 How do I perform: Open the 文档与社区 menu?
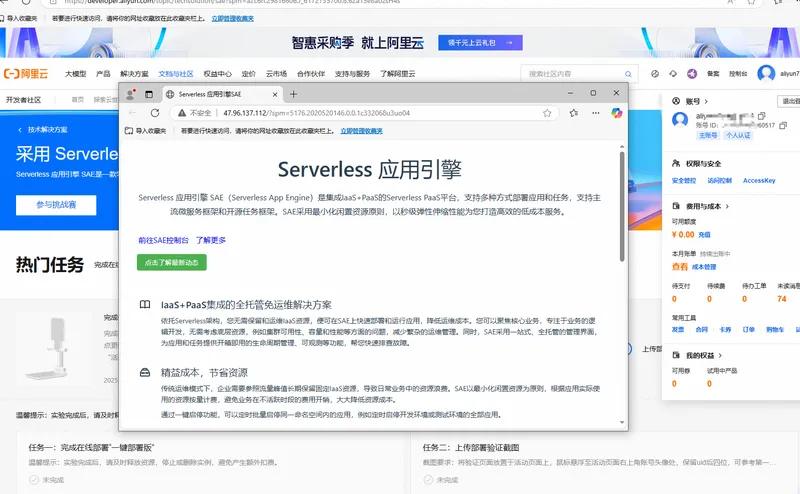(176, 74)
